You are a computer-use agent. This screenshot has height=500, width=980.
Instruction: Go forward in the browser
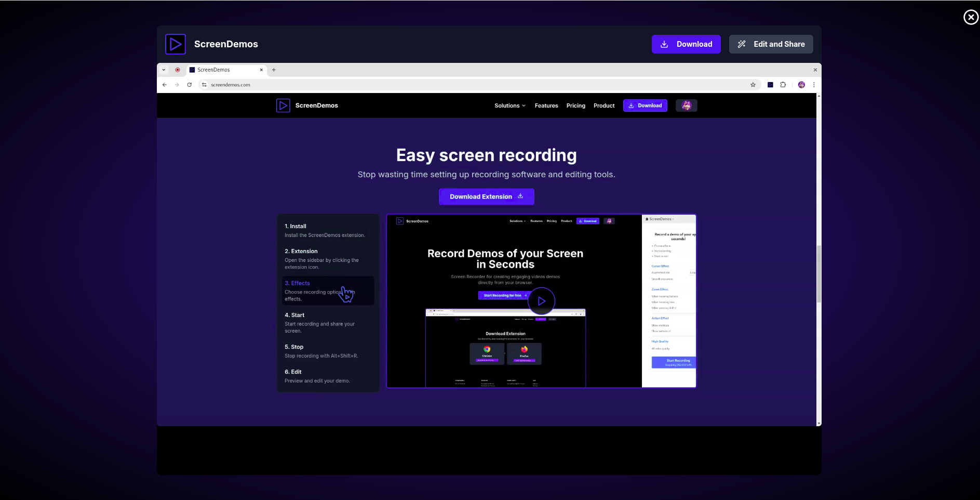(x=177, y=85)
